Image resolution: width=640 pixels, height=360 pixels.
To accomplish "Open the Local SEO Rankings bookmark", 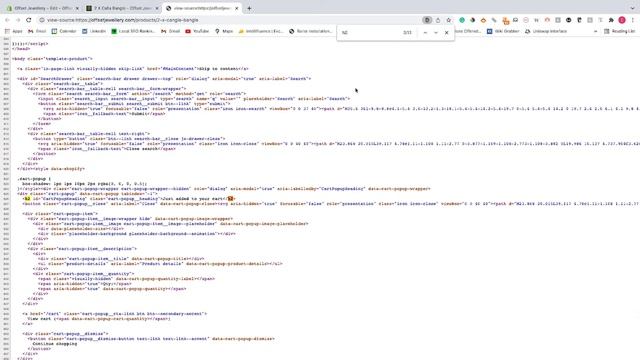I will pos(133,31).
